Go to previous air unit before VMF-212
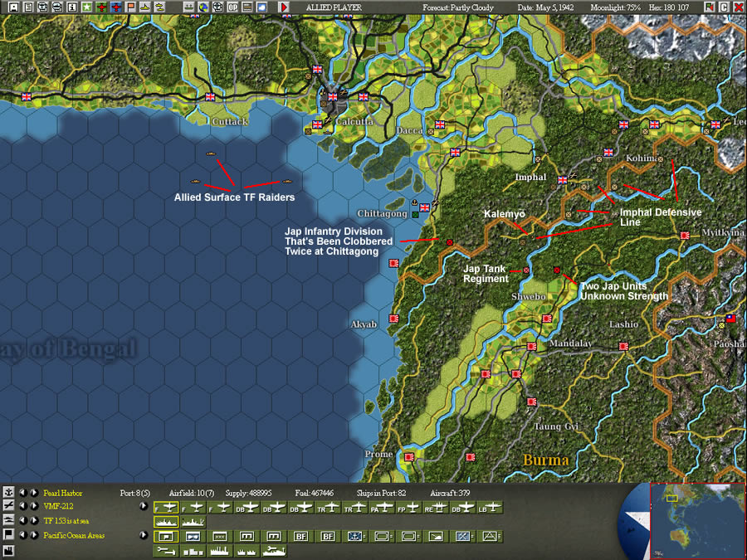Viewport: 747px width, 560px height. point(23,506)
